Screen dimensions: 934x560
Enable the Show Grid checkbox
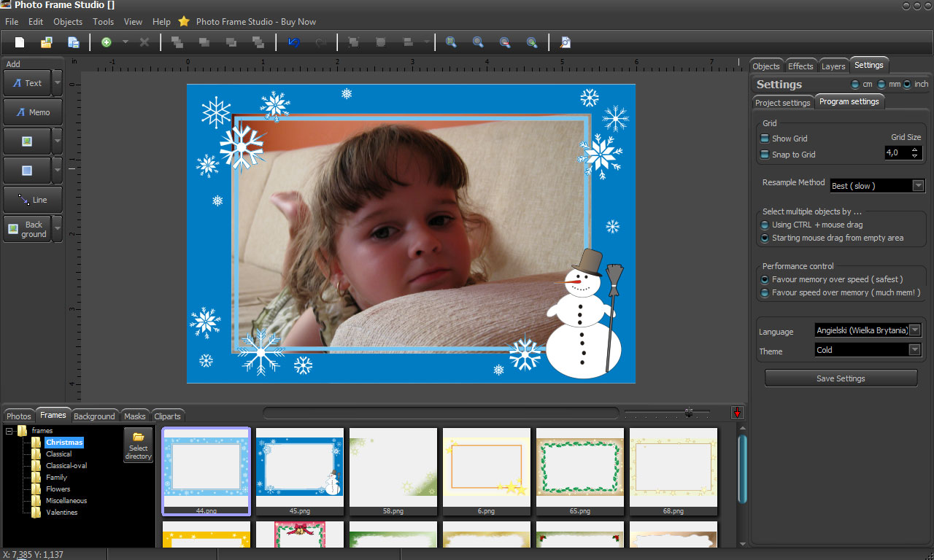[x=765, y=139]
